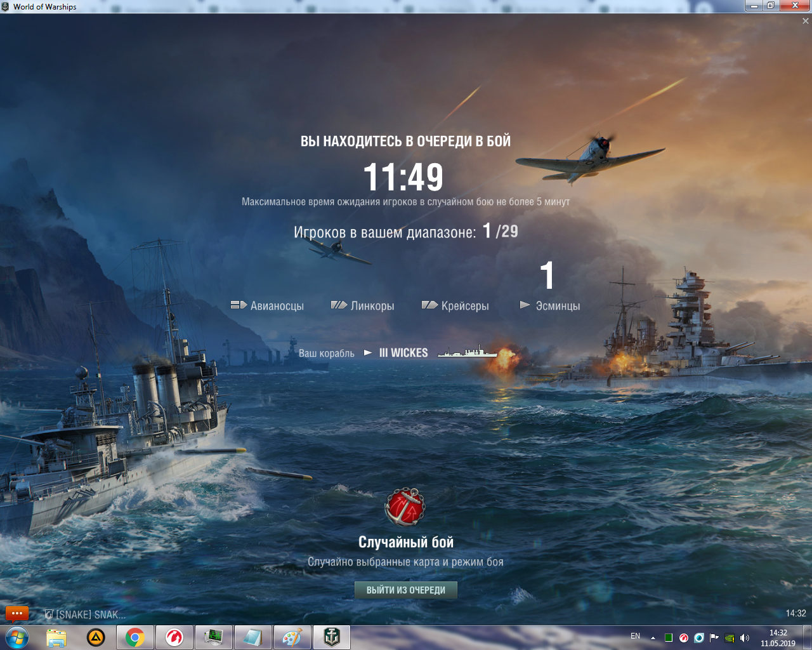Open the Paint taskbar icon
The height and width of the screenshot is (650, 812).
click(292, 637)
